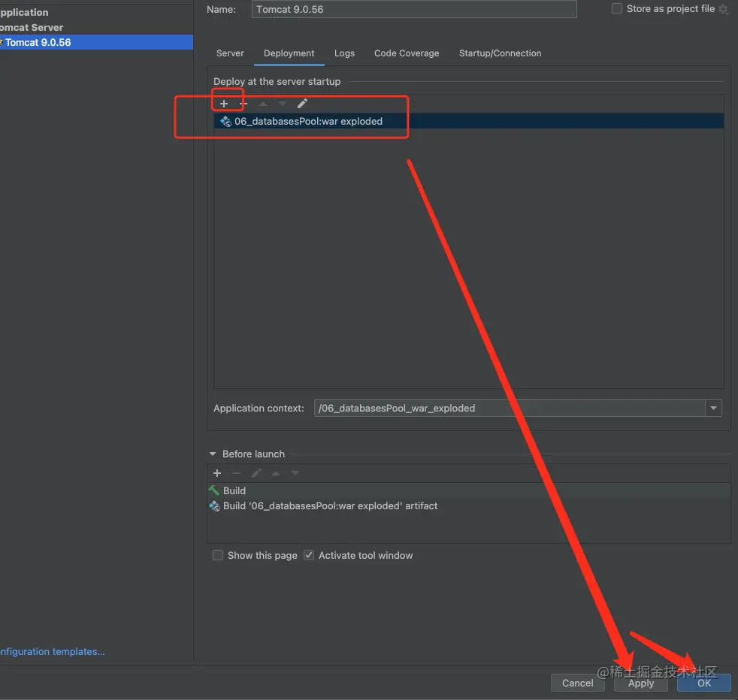The image size is (738, 700).
Task: Move deployment up arrow icon
Action: pos(263,104)
